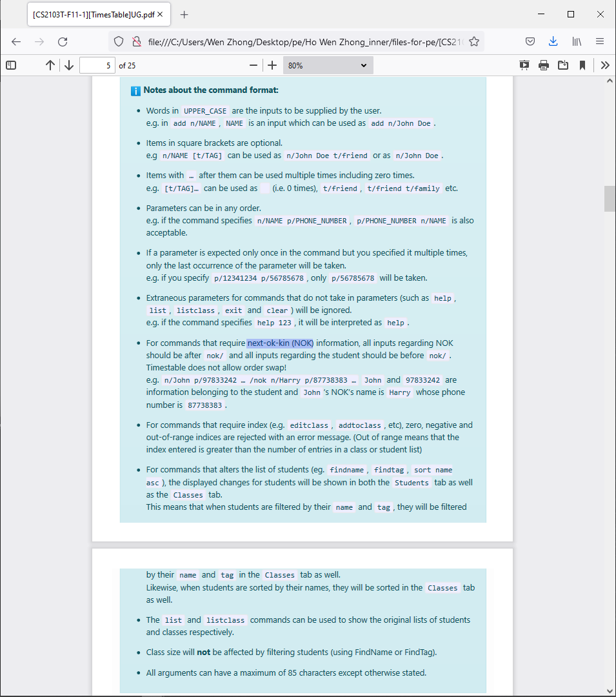Go back to the previous page

click(x=16, y=42)
